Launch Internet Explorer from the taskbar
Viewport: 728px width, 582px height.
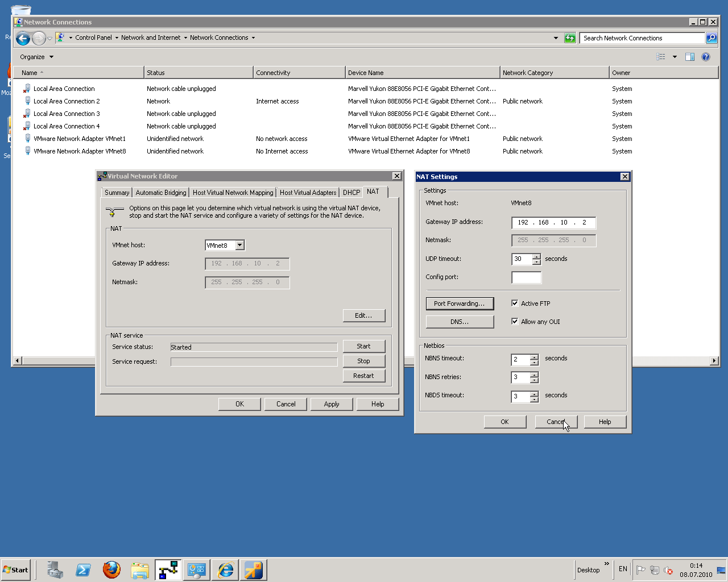(x=225, y=569)
